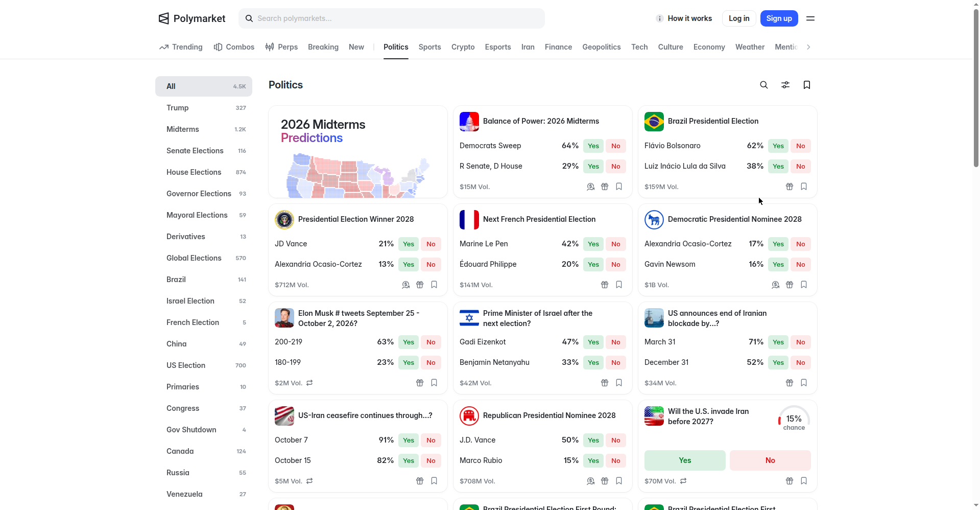Go to the Geopolitics tab
This screenshot has width=980, height=510.
tap(601, 47)
